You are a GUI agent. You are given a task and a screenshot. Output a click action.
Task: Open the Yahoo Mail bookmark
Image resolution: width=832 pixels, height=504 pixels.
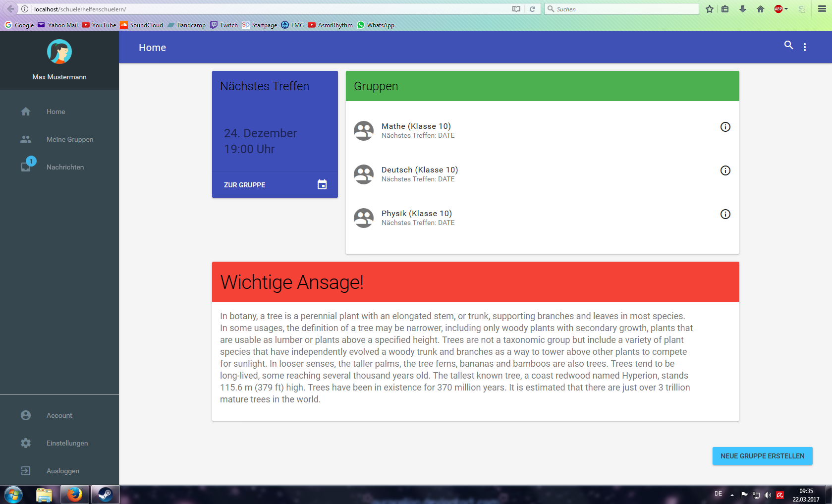(58, 25)
